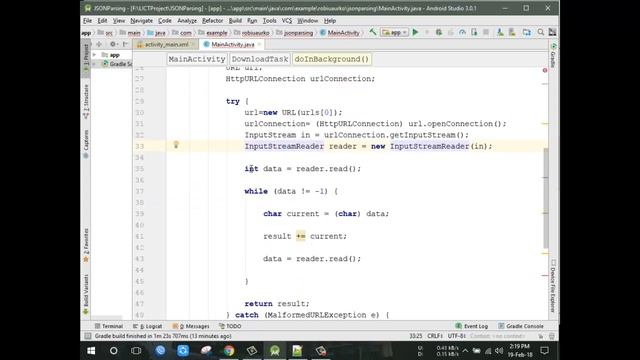The width and height of the screenshot is (640, 360).
Task: Toggle the Gradle panel on right edge
Action: (x=553, y=56)
